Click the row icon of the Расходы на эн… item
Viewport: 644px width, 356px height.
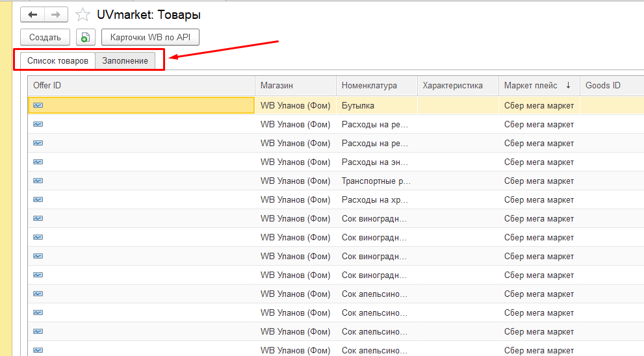point(38,162)
